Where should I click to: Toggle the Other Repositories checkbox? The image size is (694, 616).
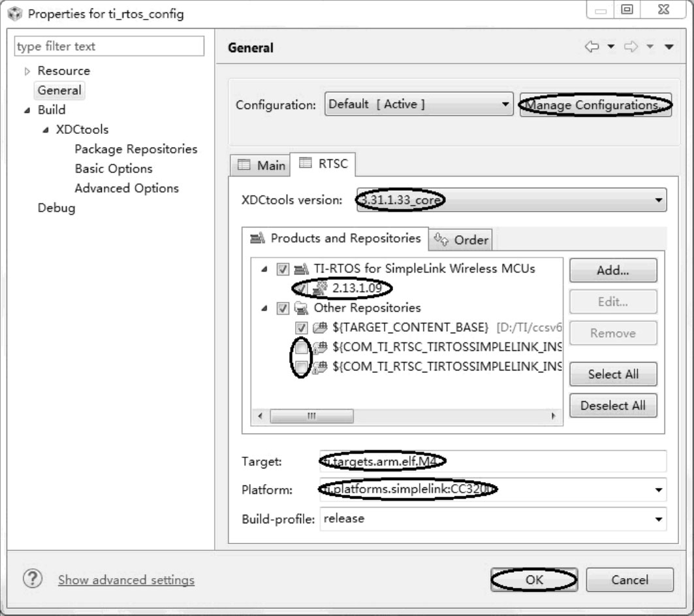click(283, 308)
